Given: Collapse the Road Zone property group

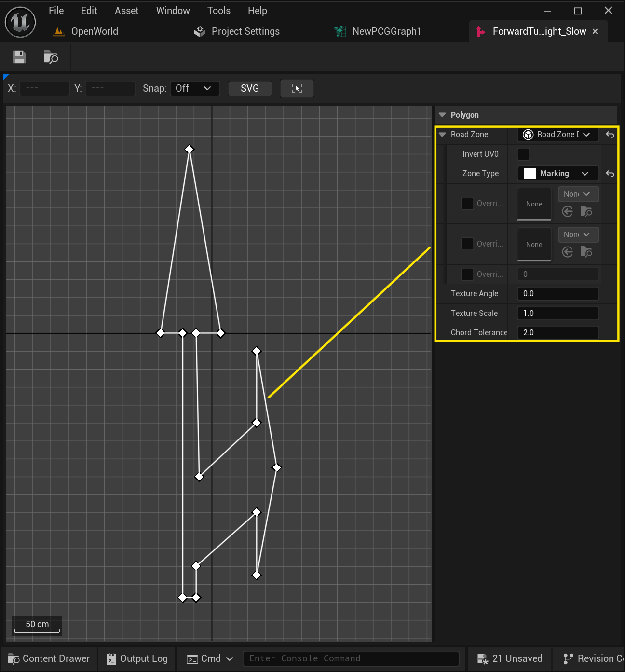Looking at the screenshot, I should pos(442,135).
